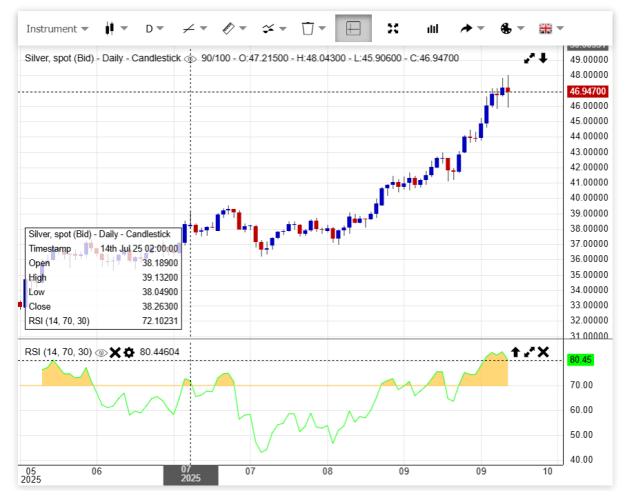625x491 pixels.
Task: Click the 10 month label on time axis
Action: [548, 471]
